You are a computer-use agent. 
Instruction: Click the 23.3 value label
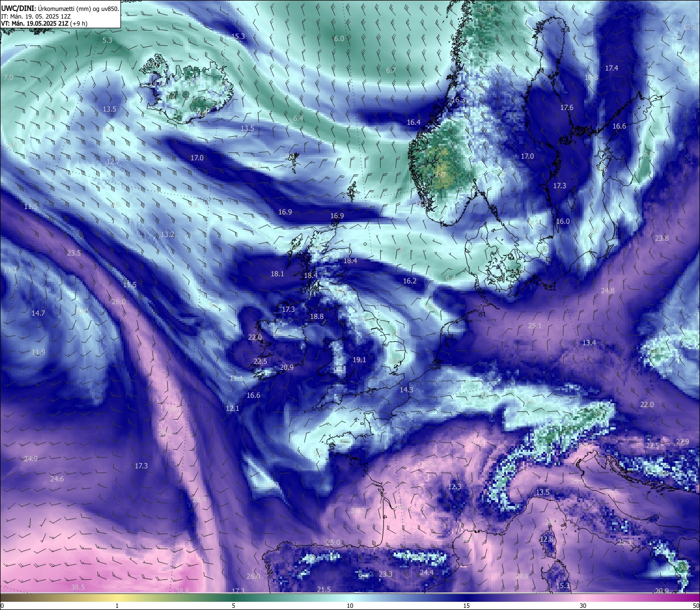pyautogui.click(x=386, y=574)
